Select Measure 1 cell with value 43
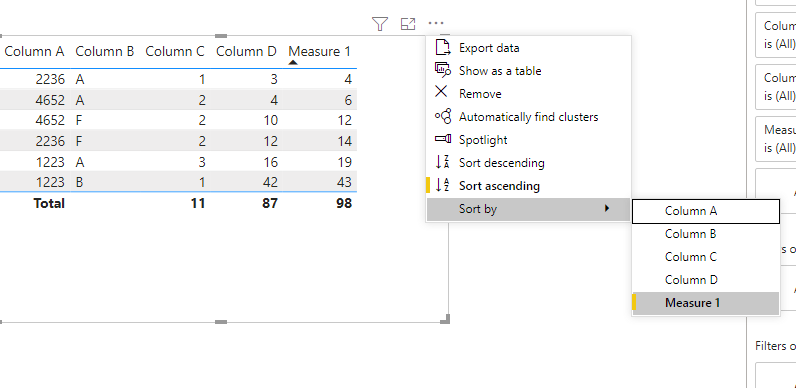Image resolution: width=796 pixels, height=388 pixels. click(345, 182)
